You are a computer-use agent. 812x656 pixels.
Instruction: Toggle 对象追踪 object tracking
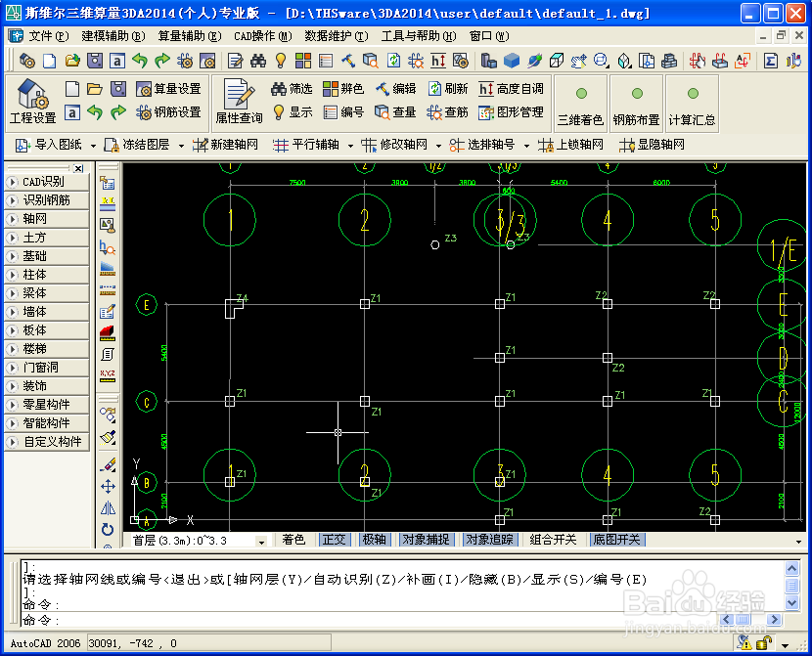coord(489,540)
